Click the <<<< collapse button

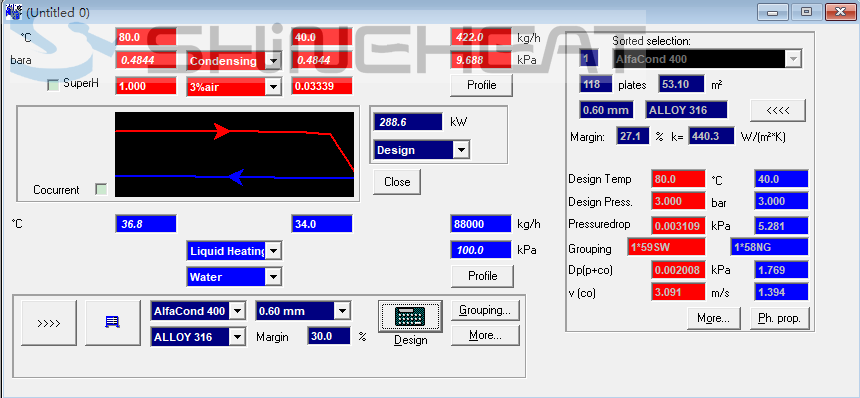click(x=778, y=110)
